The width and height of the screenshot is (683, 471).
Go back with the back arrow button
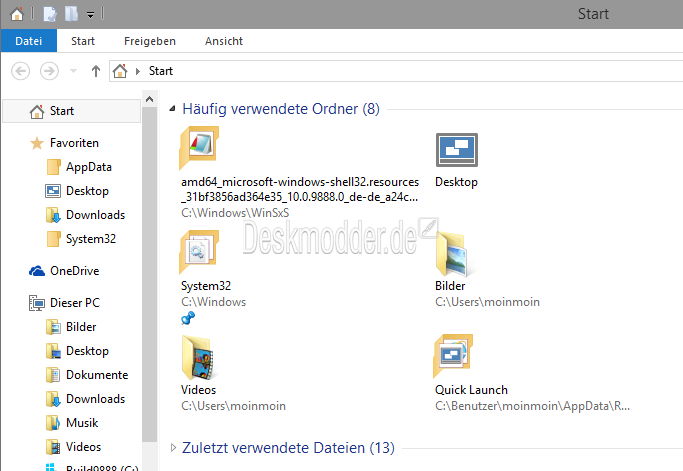point(20,71)
